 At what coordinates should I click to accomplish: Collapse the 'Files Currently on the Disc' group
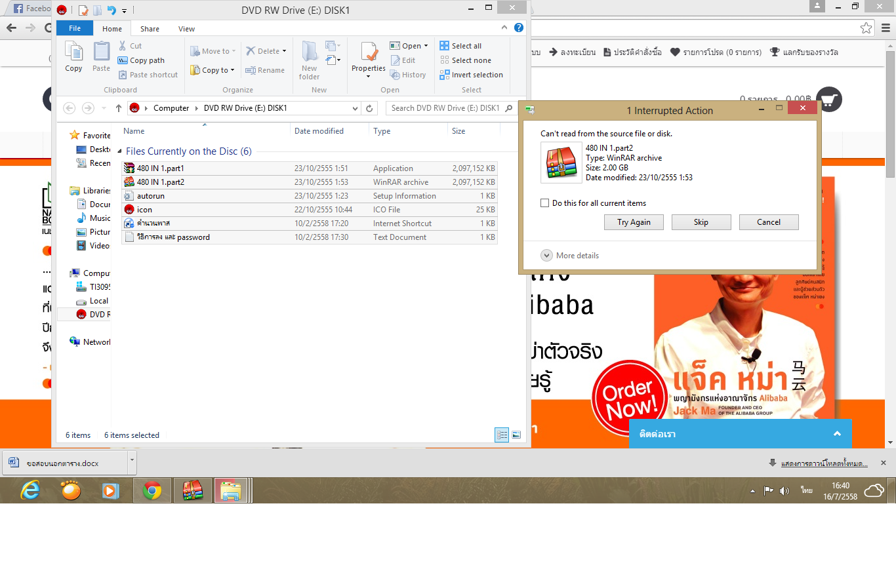coord(119,151)
